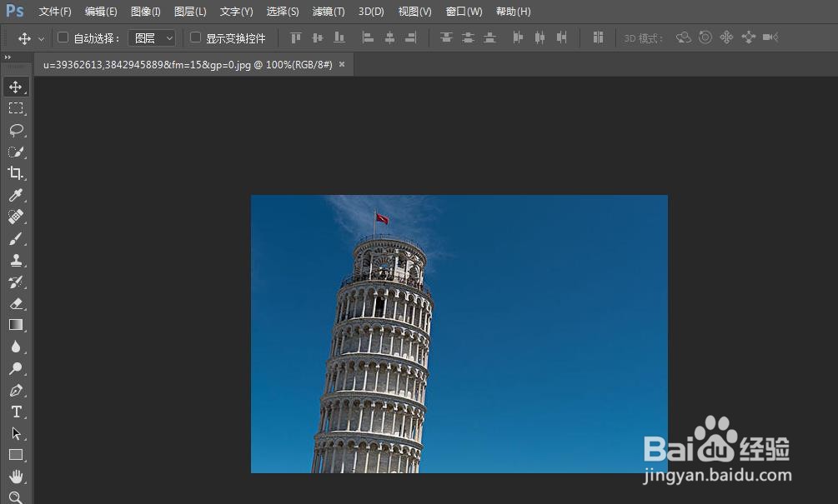This screenshot has width=838, height=504.
Task: Enable the 自动选择 checkbox
Action: (63, 37)
